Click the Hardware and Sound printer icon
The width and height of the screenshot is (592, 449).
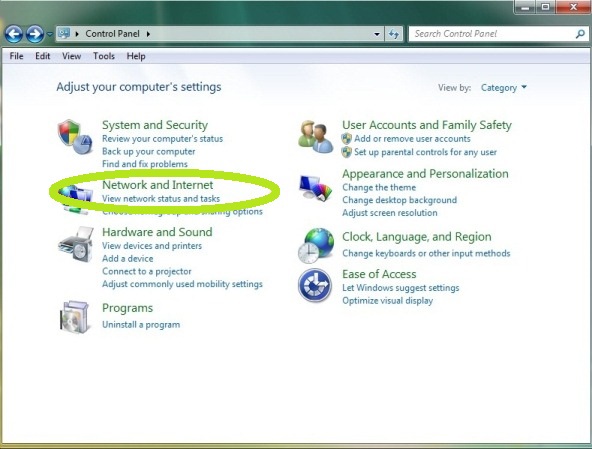tap(76, 244)
